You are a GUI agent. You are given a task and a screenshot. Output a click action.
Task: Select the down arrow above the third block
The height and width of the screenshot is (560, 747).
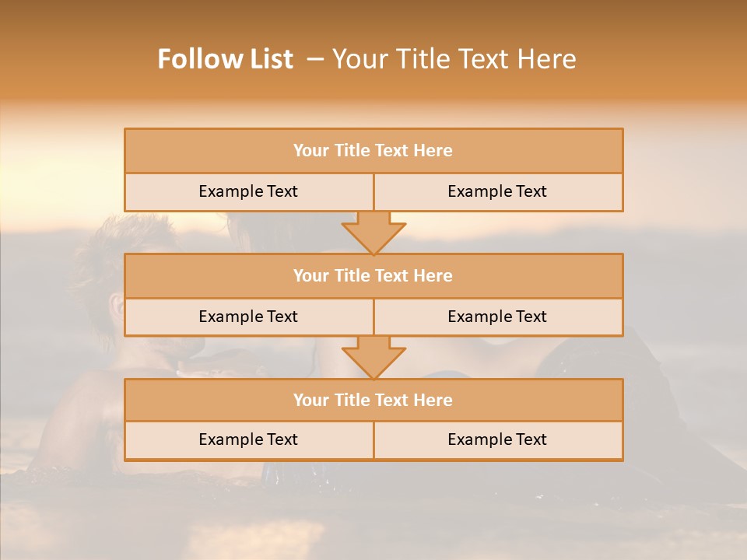click(x=373, y=357)
